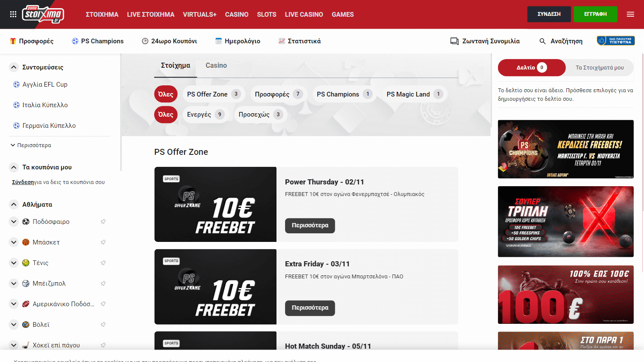Click the basketball icon for Μπάσκετ
The image size is (644, 362).
(26, 242)
